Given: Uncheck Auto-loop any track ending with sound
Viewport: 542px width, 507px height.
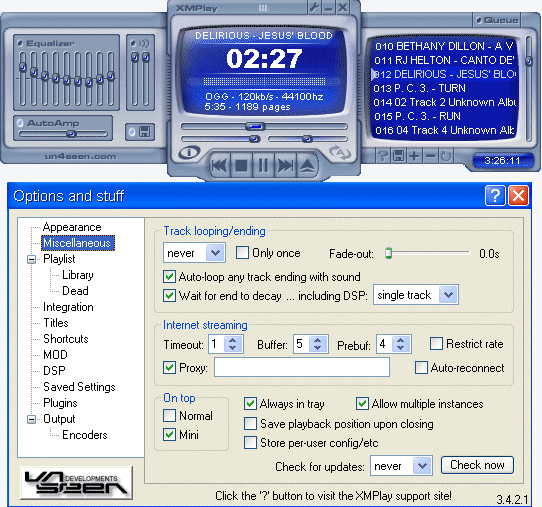Looking at the screenshot, I should tap(169, 276).
